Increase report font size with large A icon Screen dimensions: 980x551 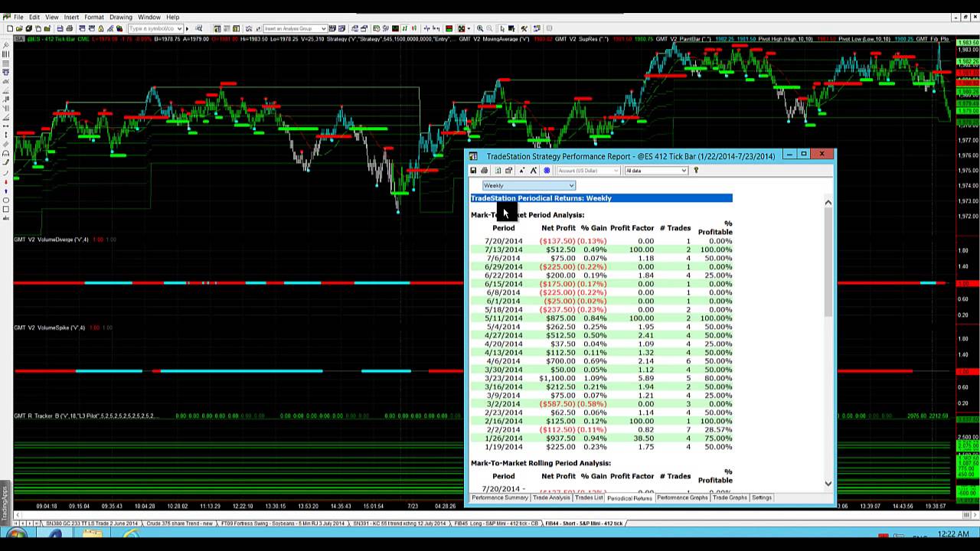pyautogui.click(x=534, y=171)
